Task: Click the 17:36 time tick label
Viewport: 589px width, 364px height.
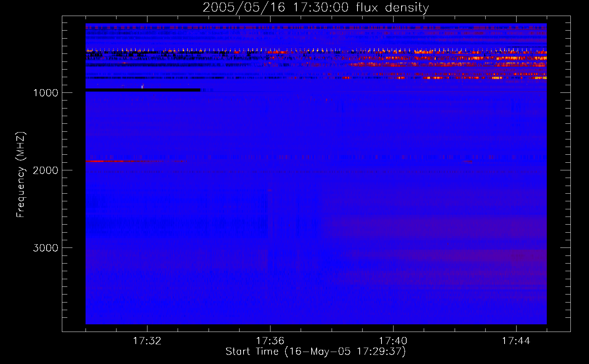Action: pos(270,341)
